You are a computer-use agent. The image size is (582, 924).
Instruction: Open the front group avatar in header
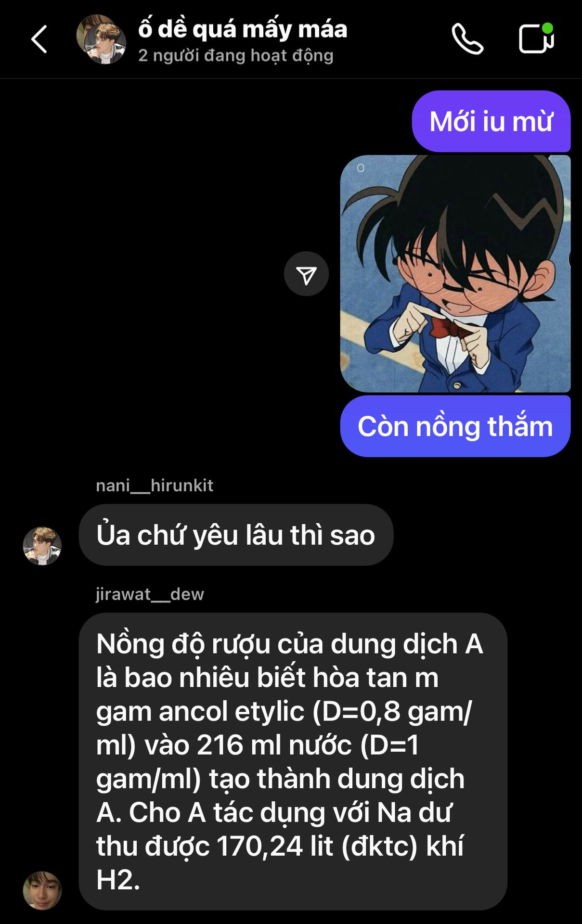click(x=105, y=44)
